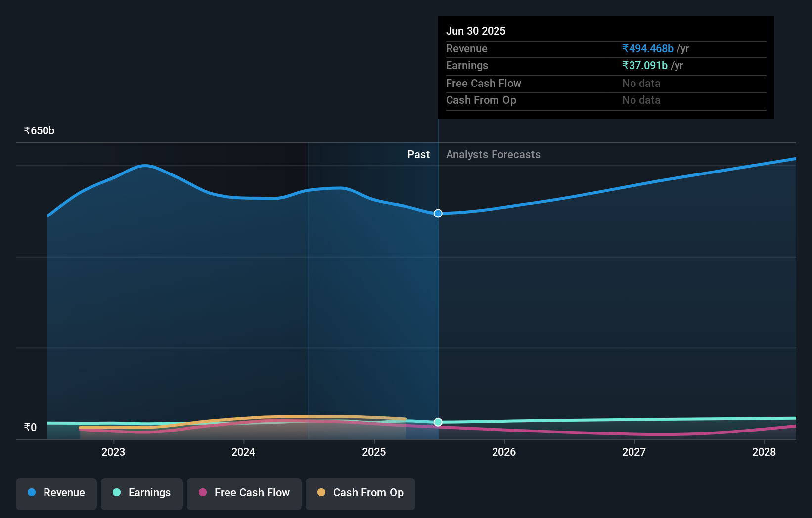
Task: Toggle the Earnings legend series
Action: [142, 494]
